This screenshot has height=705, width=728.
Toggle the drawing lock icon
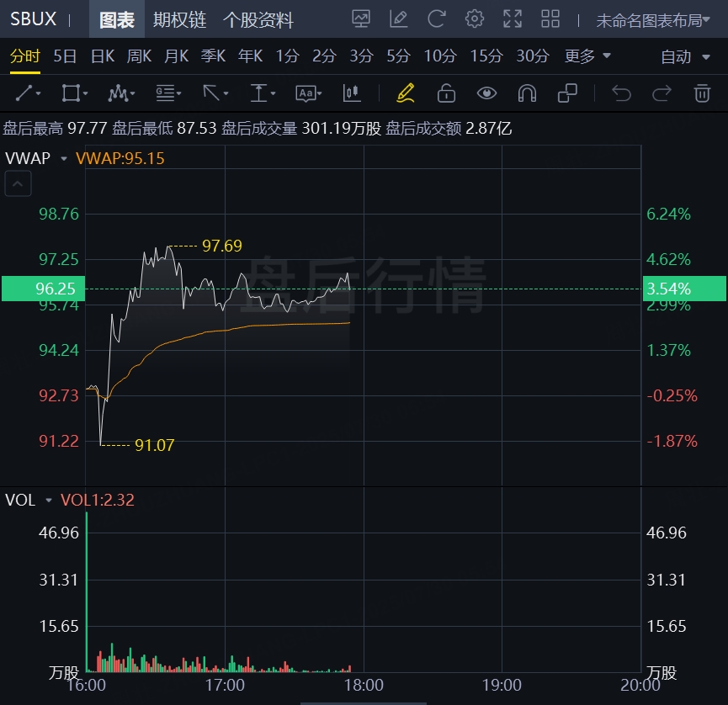pyautogui.click(x=446, y=93)
